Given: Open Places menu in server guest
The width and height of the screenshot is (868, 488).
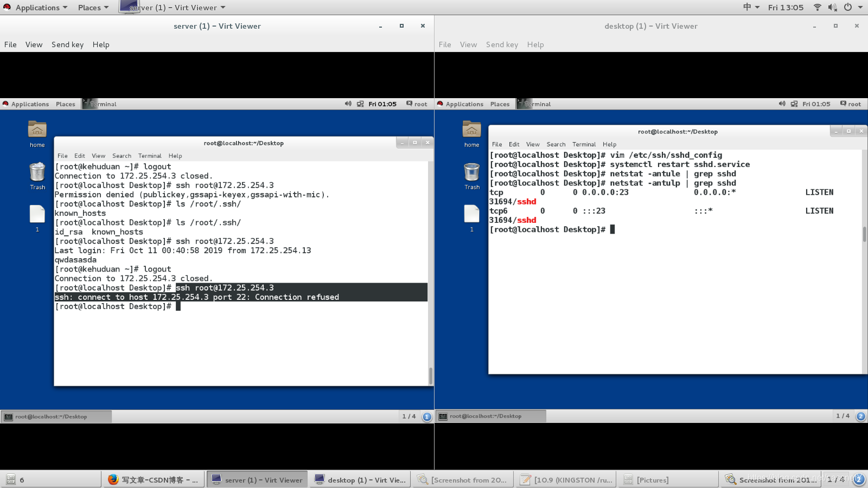Looking at the screenshot, I should pos(65,104).
